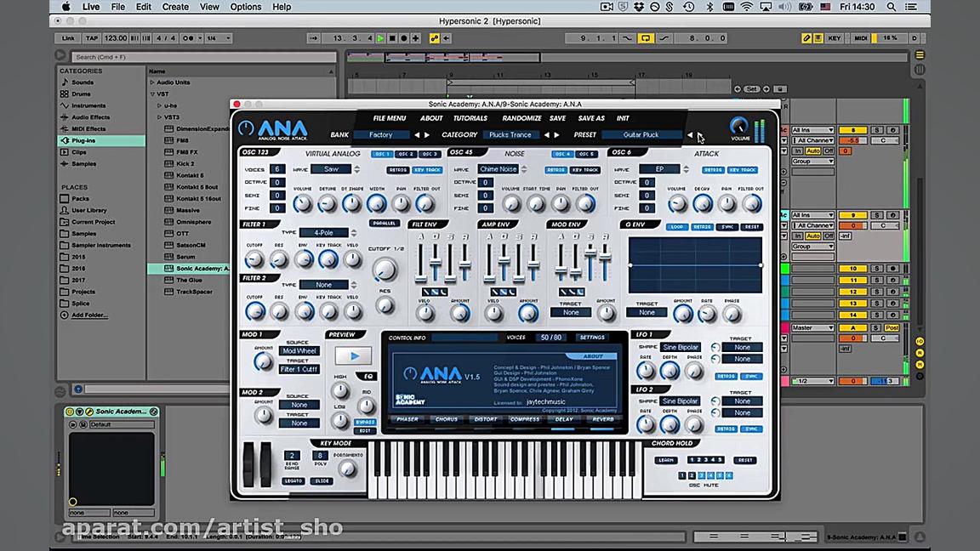Click browser search field
Viewport: 980px width, 551px height.
[203, 57]
